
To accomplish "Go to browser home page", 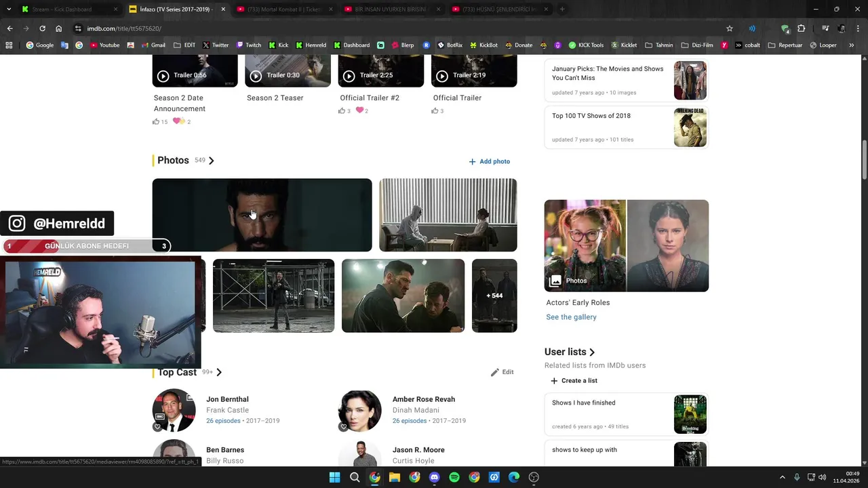I will 59,28.
